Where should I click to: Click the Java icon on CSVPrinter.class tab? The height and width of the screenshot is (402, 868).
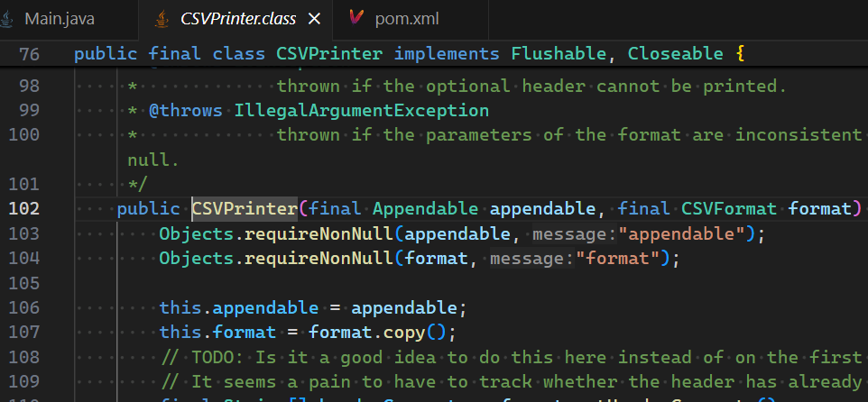162,19
